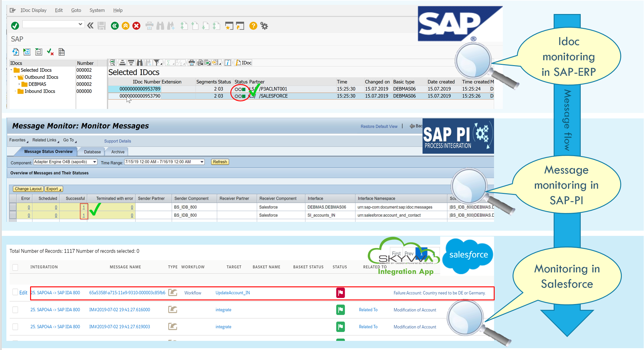Open the Goto menu in IDoc Display
This screenshot has height=350, width=644.
pos(76,10)
